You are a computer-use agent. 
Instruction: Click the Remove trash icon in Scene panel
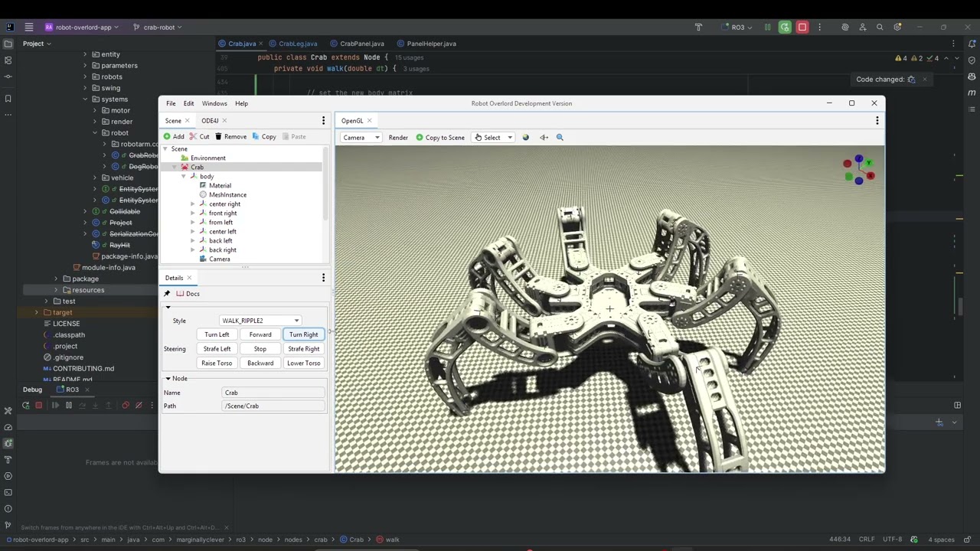(218, 137)
